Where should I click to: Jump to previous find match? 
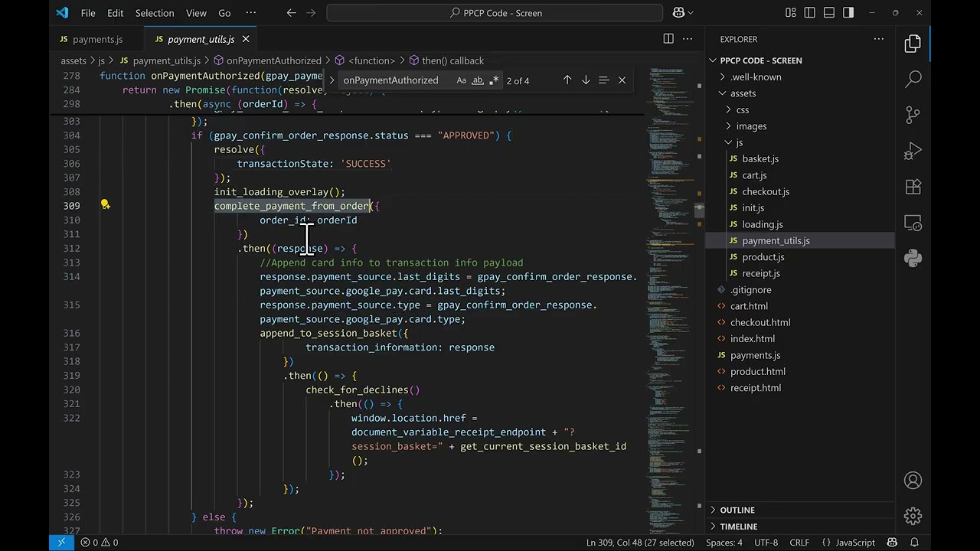click(567, 80)
